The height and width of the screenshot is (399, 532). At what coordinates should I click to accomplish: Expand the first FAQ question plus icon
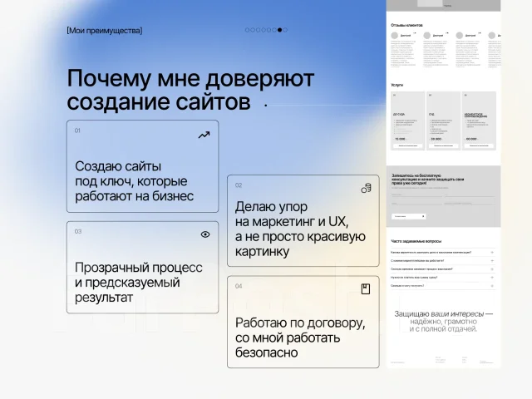coord(492,253)
